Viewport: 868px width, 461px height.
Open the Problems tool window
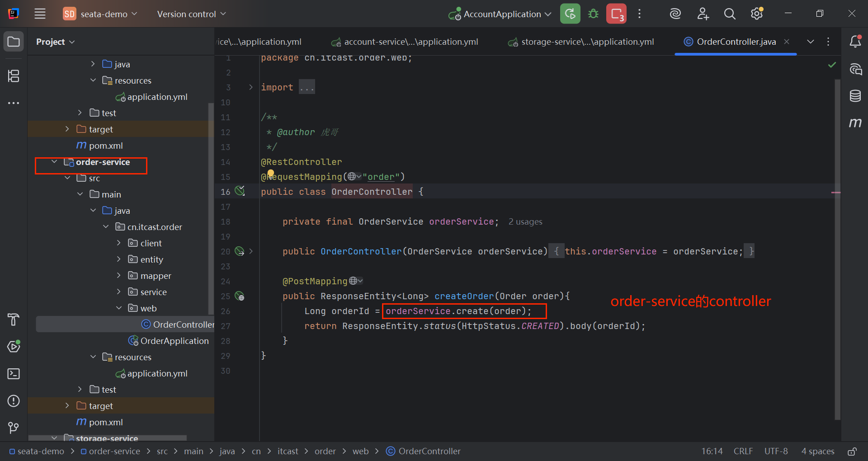click(14, 400)
